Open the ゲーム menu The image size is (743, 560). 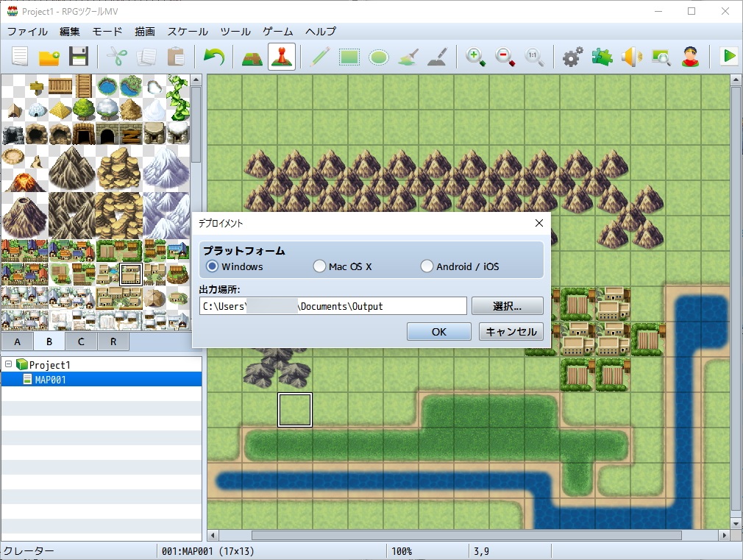[278, 32]
